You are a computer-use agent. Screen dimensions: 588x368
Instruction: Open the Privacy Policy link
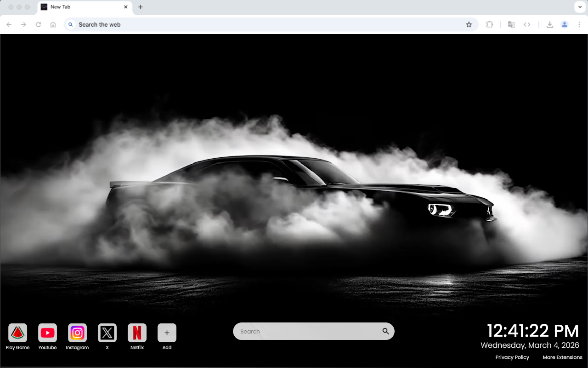(x=512, y=357)
